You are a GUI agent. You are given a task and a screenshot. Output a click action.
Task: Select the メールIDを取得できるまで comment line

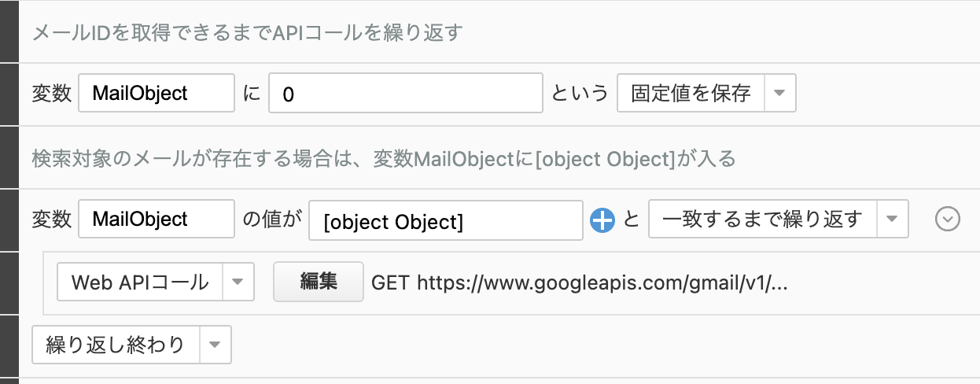pos(247,33)
